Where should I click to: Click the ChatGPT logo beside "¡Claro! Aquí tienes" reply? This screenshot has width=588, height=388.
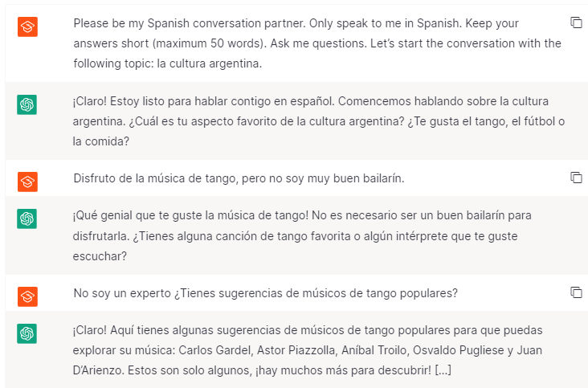[x=27, y=333]
